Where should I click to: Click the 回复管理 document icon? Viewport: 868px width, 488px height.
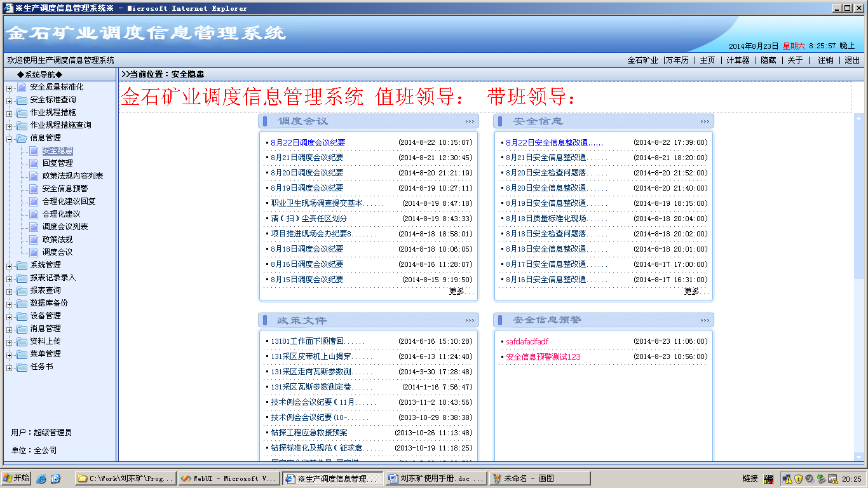pos(34,163)
